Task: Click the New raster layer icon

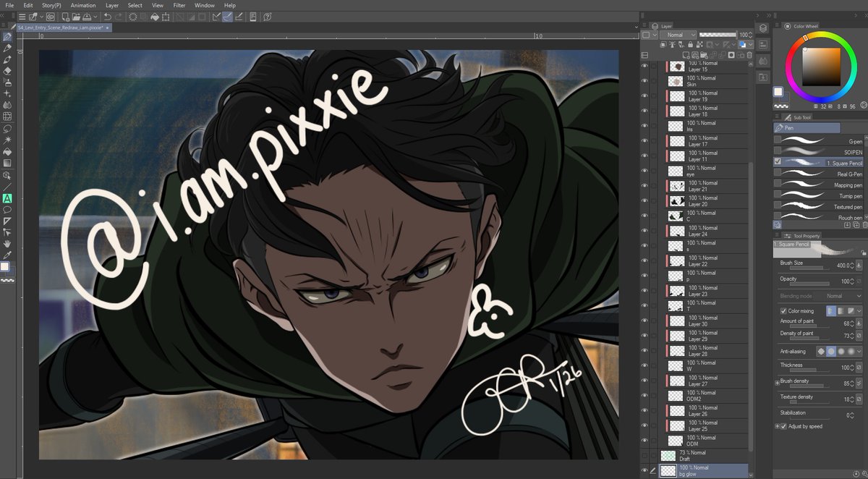Action: 686,55
